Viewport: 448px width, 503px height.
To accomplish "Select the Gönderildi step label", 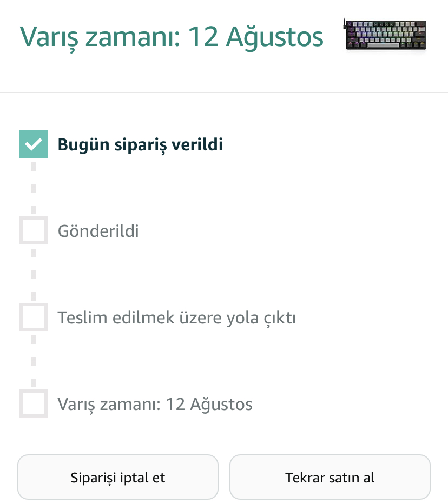I will point(98,231).
